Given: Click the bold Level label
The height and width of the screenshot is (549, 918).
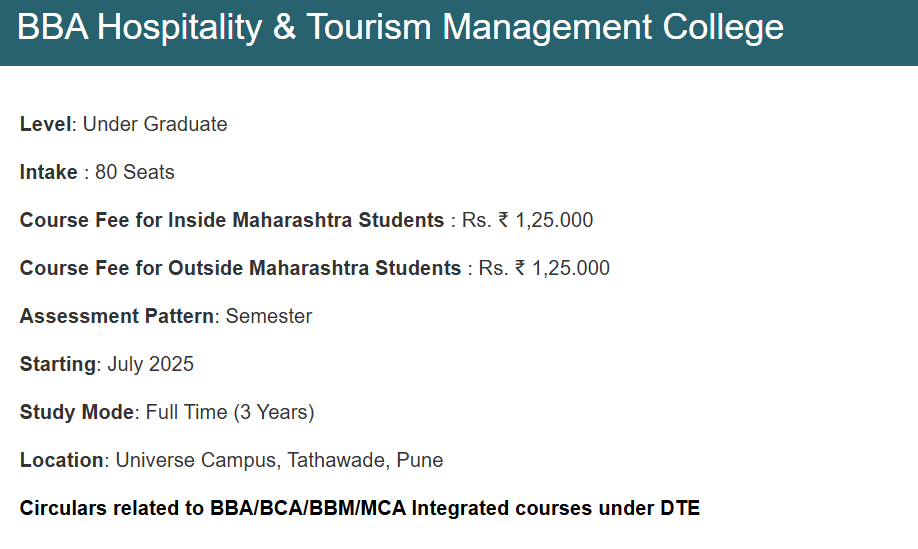Looking at the screenshot, I should [x=45, y=124].
